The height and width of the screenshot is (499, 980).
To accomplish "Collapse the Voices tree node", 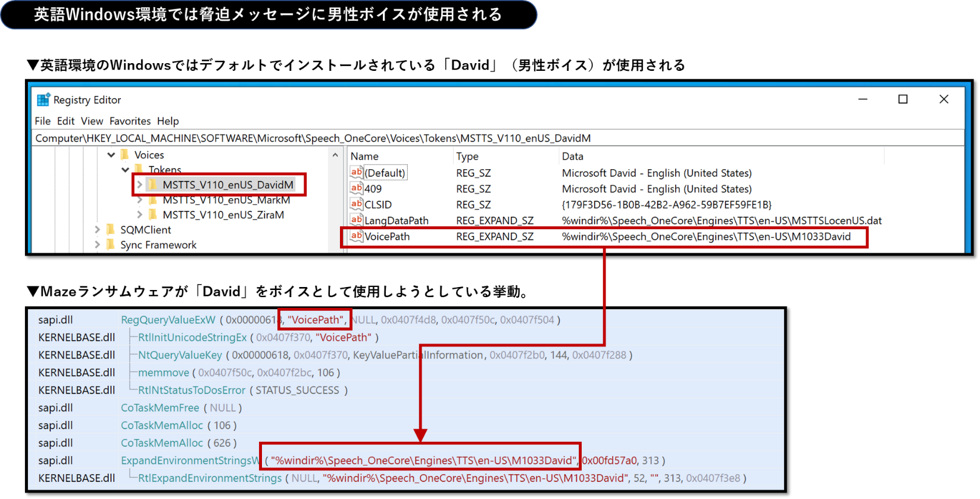I will tap(111, 155).
